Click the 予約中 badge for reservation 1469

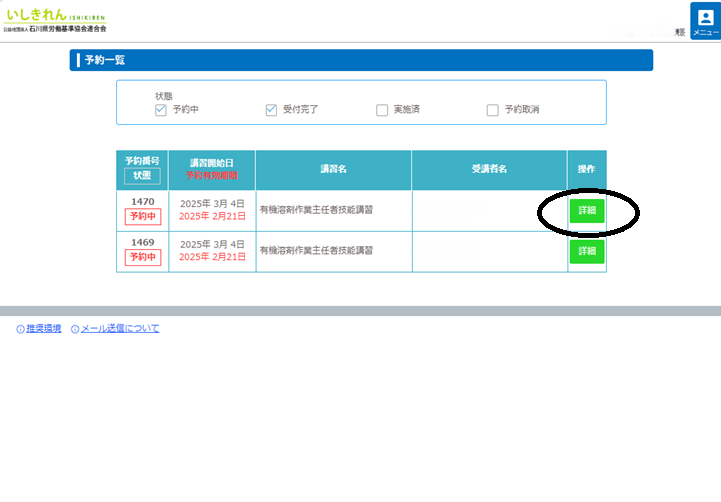point(142,257)
